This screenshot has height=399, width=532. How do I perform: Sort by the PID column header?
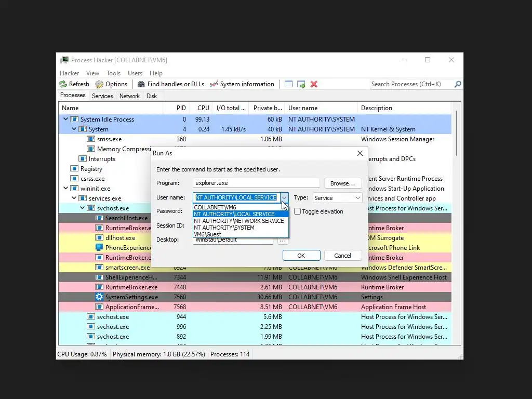176,108
